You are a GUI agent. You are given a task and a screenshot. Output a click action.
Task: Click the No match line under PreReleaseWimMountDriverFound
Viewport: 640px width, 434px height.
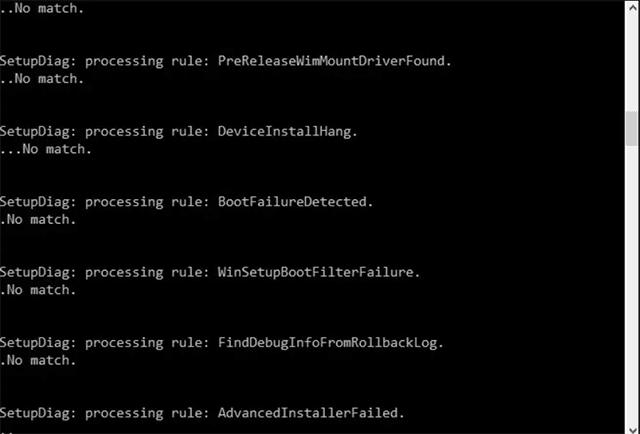42,78
